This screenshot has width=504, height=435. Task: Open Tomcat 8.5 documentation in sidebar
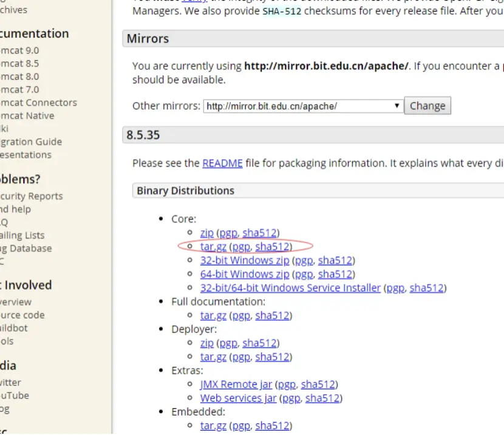19,64
